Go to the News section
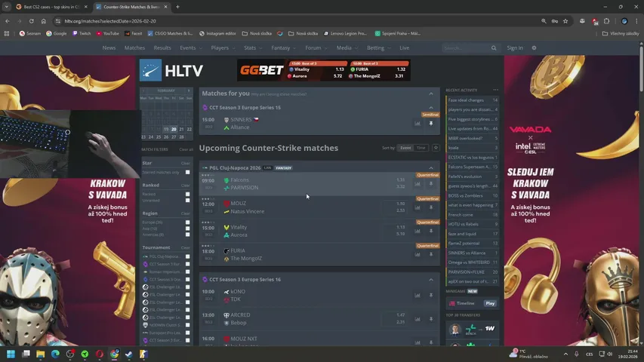The width and height of the screenshot is (644, 362). (109, 48)
